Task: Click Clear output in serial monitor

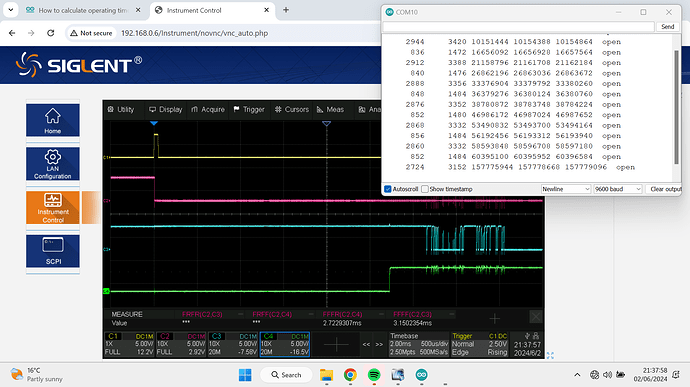Action: coord(664,189)
